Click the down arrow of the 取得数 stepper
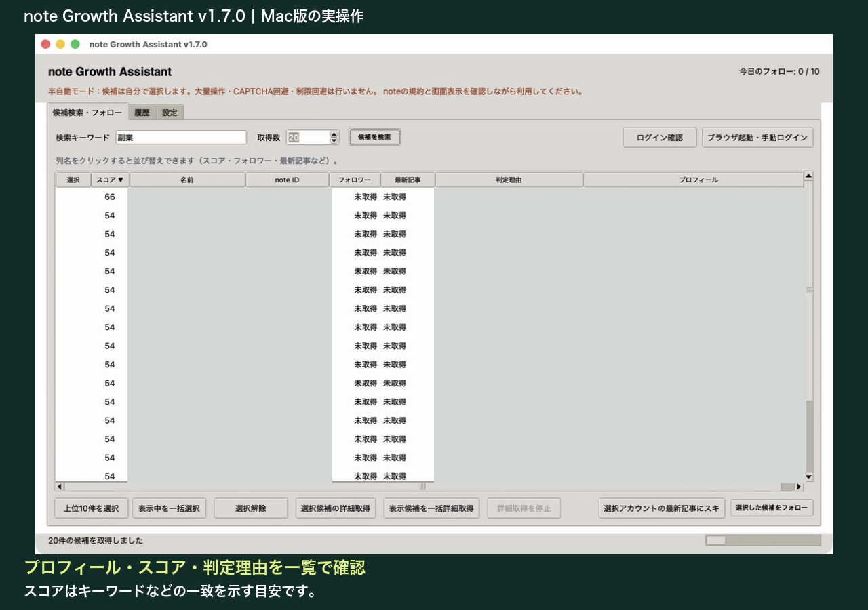 (334, 141)
